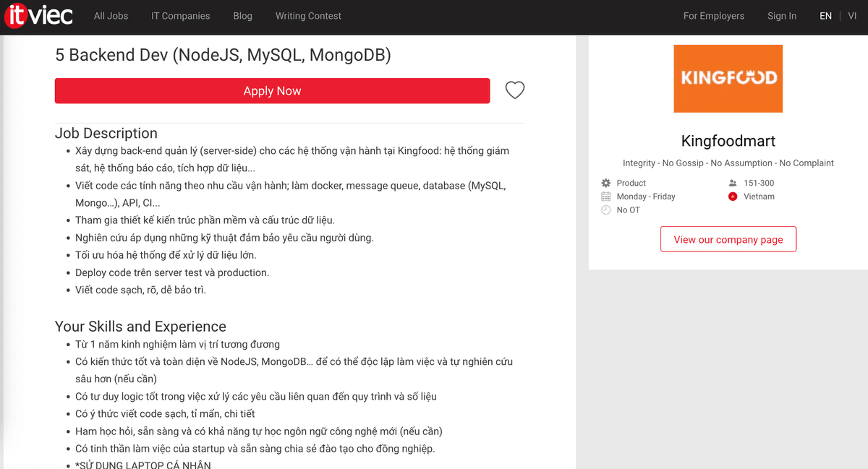
Task: Open the Kingfood company logo
Action: point(728,78)
